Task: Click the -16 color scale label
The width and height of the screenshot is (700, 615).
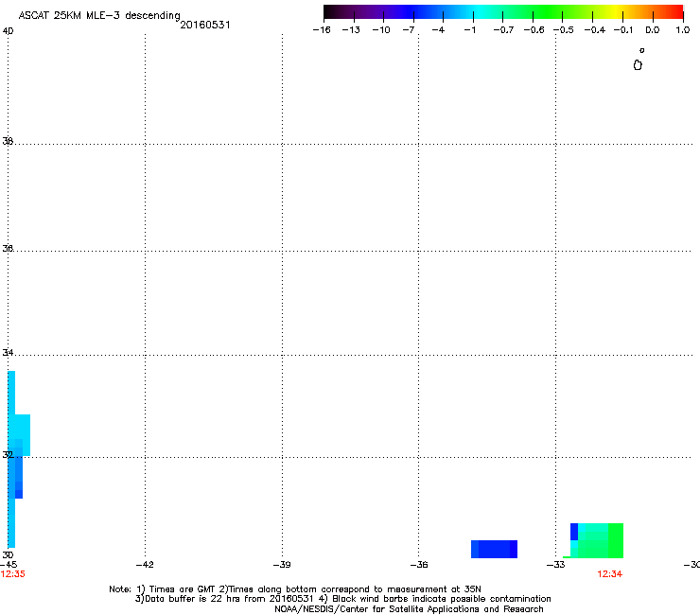Action: click(x=322, y=30)
